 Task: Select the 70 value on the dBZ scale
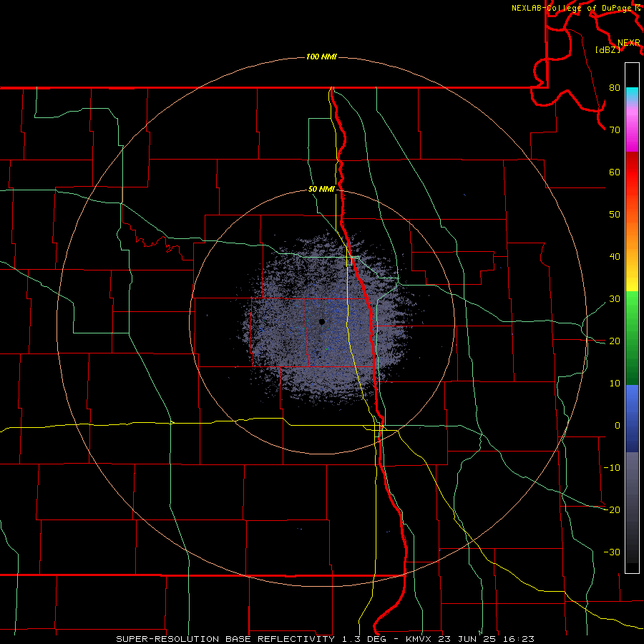tap(615, 130)
